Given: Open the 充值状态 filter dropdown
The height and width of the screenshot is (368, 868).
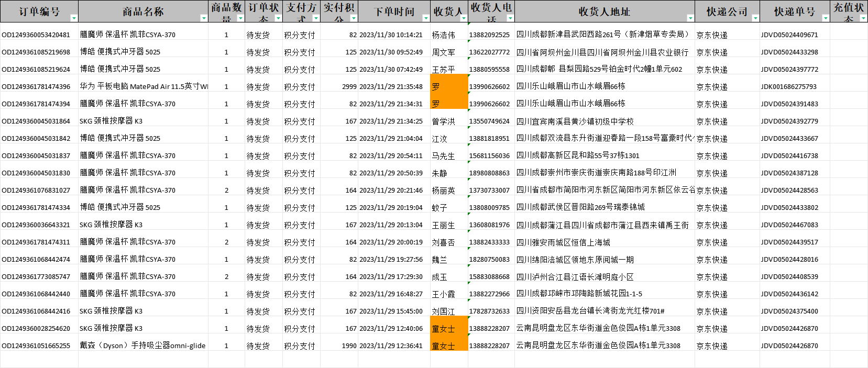Looking at the screenshot, I should tap(863, 18).
